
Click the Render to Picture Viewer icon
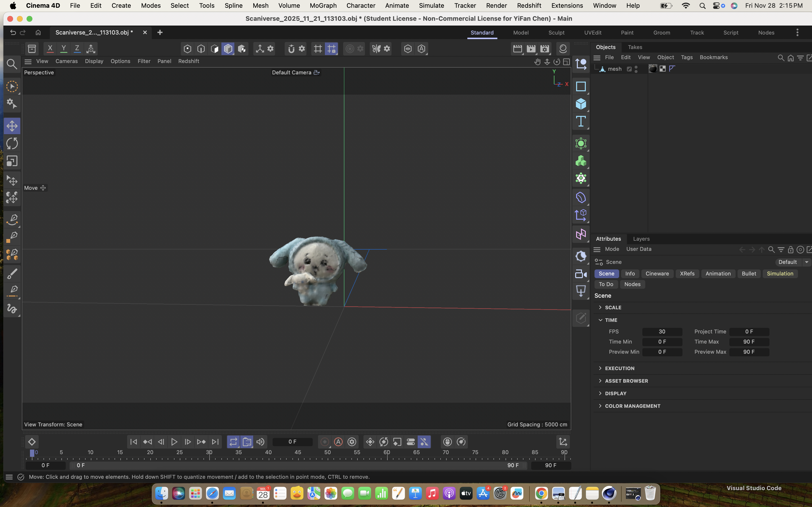(531, 49)
